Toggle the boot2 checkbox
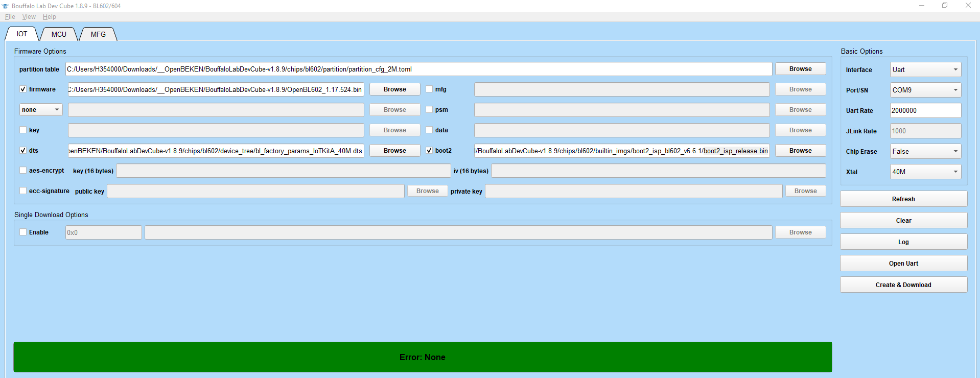This screenshot has width=980, height=378. point(429,150)
